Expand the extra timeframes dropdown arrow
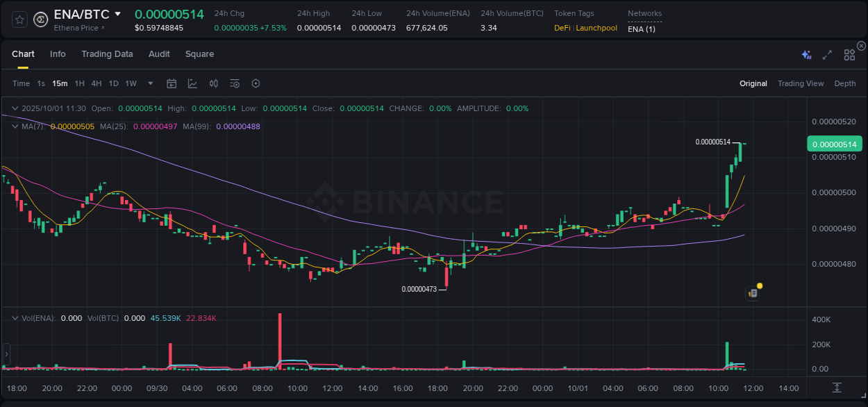 [x=149, y=83]
